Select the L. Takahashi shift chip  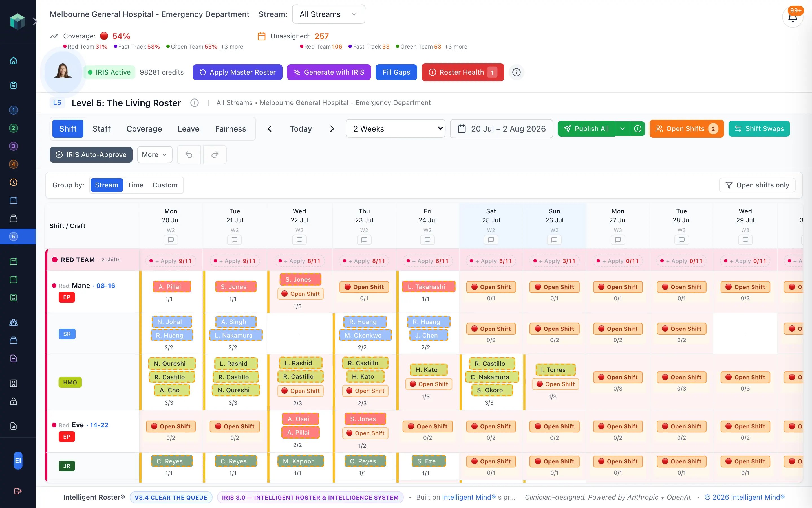(429, 286)
